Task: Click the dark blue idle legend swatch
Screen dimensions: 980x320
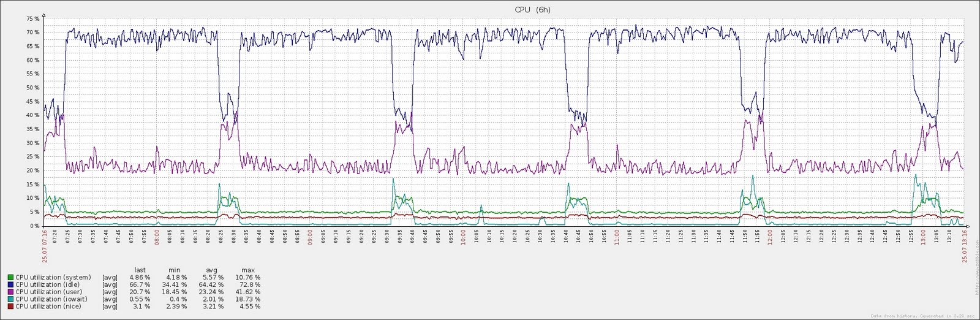Action: pos(11,285)
